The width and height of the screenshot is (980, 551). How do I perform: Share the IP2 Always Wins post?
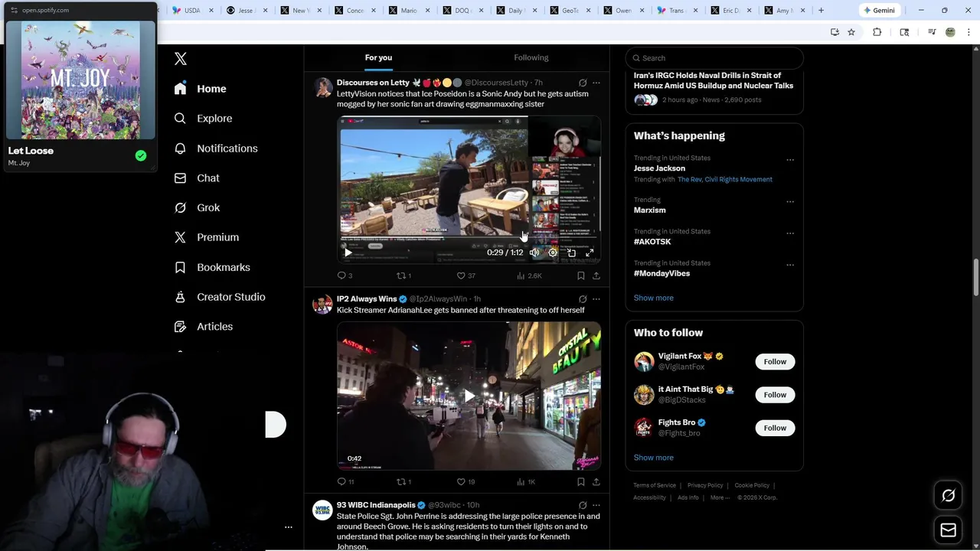tap(596, 482)
